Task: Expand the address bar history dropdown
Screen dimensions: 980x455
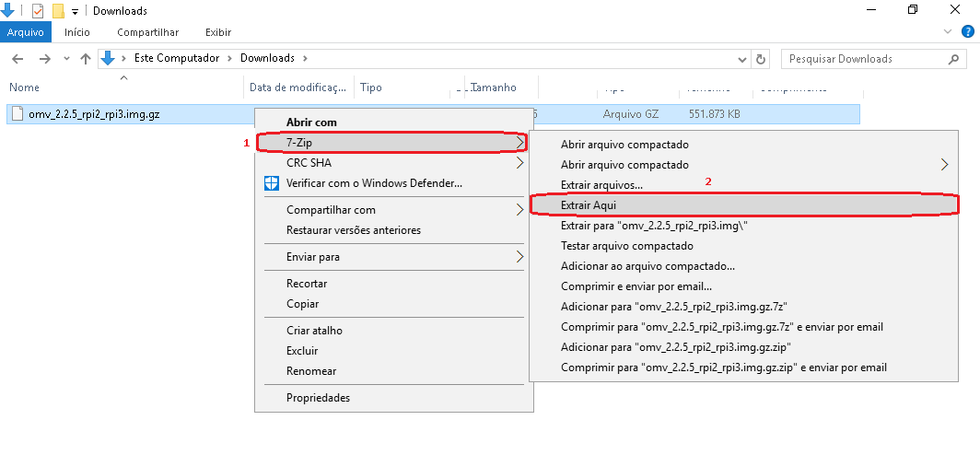Action: (x=742, y=59)
